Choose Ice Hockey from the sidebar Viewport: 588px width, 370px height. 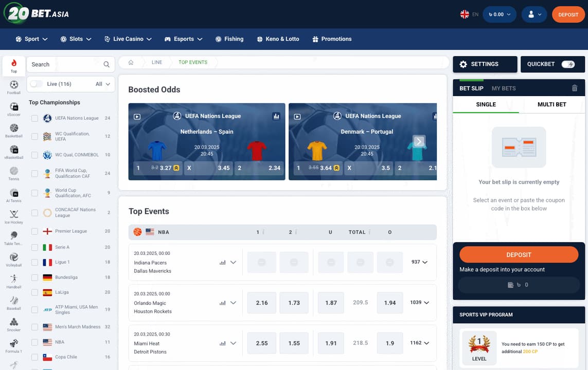pyautogui.click(x=14, y=216)
